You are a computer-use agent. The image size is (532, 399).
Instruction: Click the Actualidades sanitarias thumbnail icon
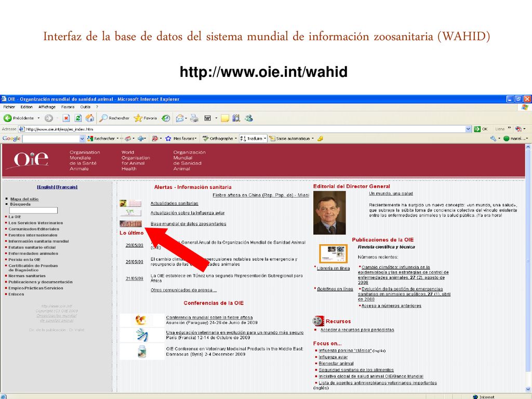point(130,204)
